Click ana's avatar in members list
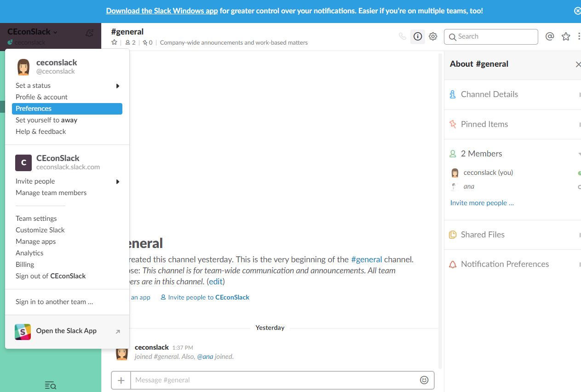This screenshot has width=581, height=392. [455, 186]
